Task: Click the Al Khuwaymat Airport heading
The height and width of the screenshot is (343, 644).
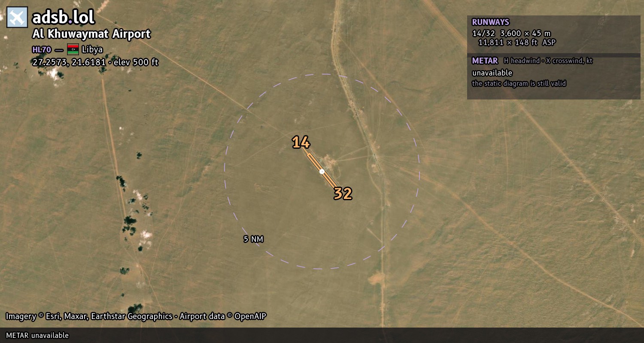Action: point(91,34)
